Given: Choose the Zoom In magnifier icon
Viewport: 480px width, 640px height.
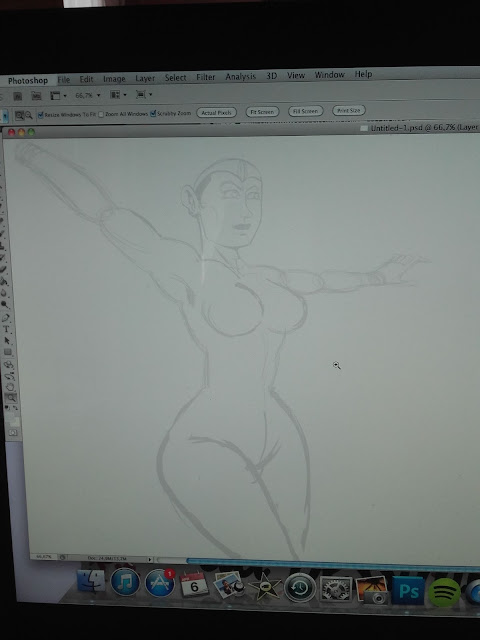Looking at the screenshot, I should coord(19,116).
